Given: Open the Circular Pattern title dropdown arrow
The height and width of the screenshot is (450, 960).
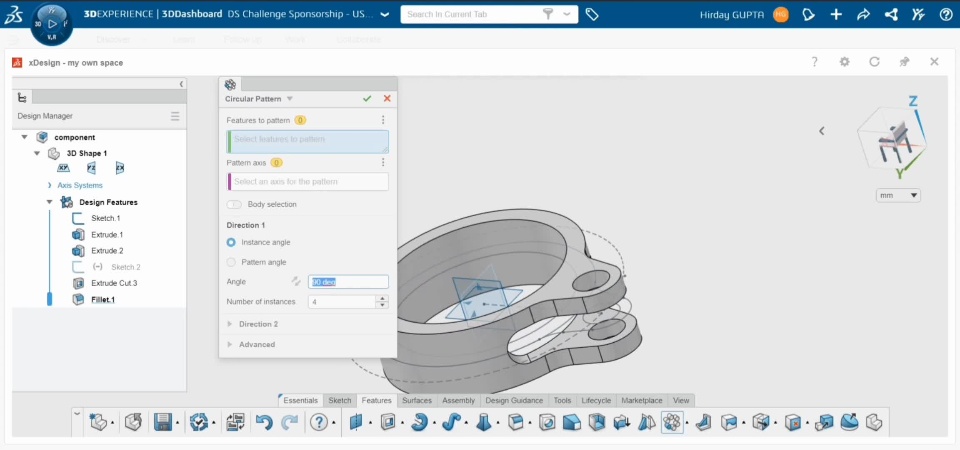Looking at the screenshot, I should click(x=290, y=99).
